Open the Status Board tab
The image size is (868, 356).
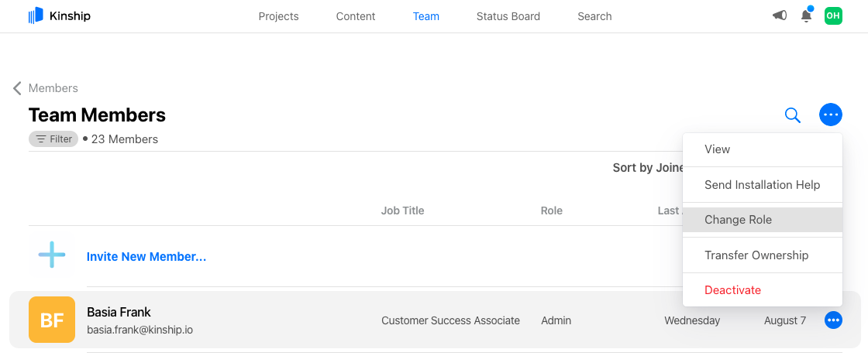point(508,16)
